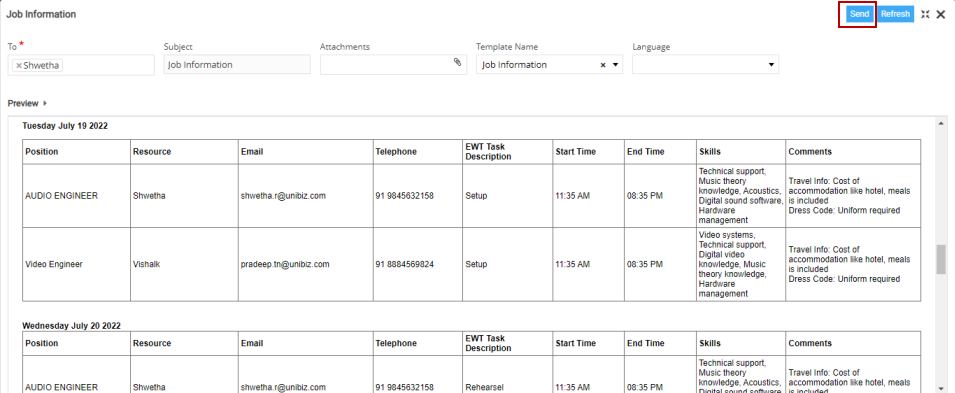Click the preview vertical scrollbar thumb
The image size is (955, 393).
(x=941, y=260)
